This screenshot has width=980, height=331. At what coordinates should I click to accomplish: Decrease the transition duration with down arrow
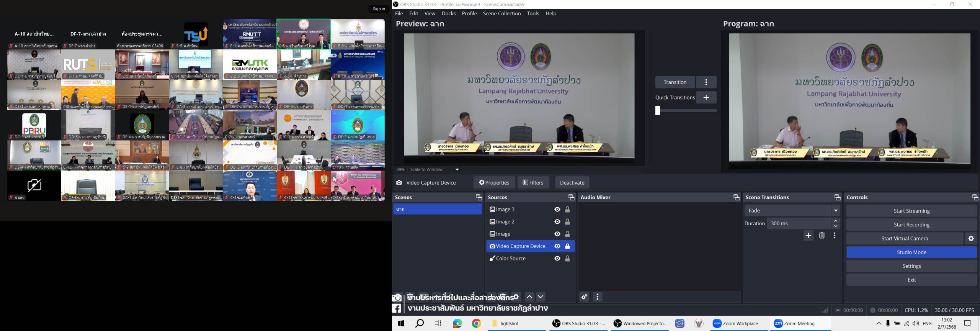point(836,226)
